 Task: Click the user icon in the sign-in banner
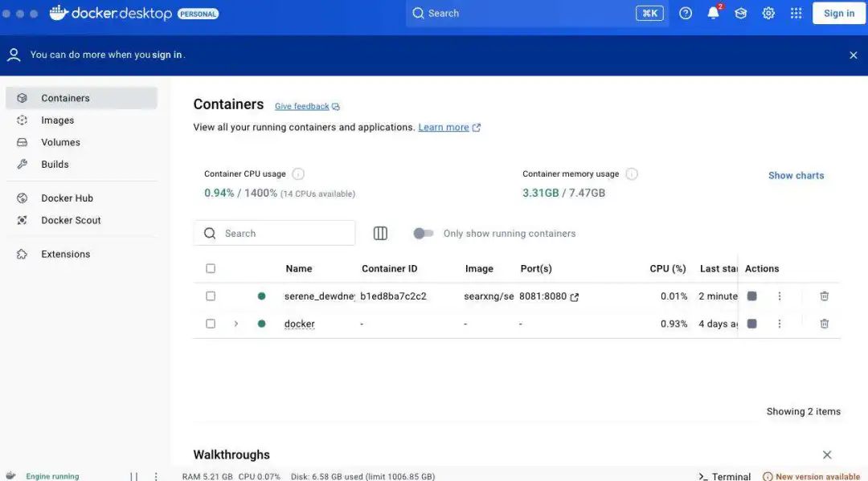tap(14, 55)
